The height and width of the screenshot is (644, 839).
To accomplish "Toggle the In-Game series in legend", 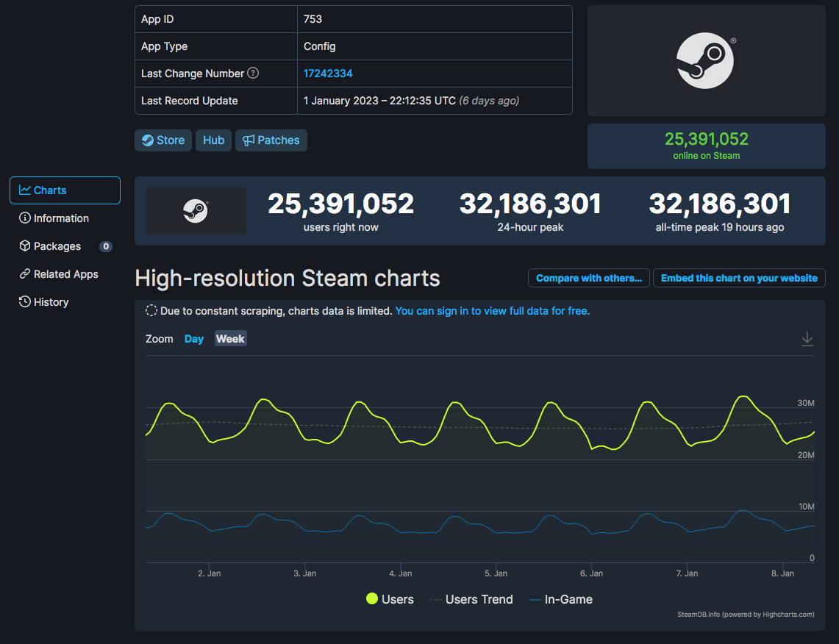I will [x=560, y=599].
